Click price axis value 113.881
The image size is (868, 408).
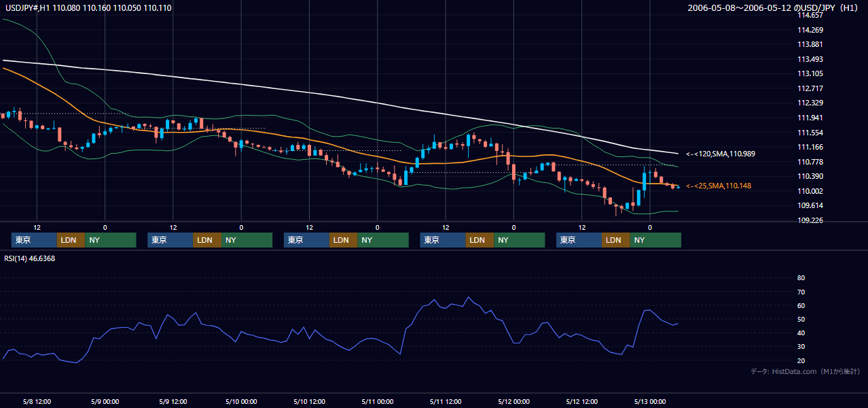[x=810, y=44]
